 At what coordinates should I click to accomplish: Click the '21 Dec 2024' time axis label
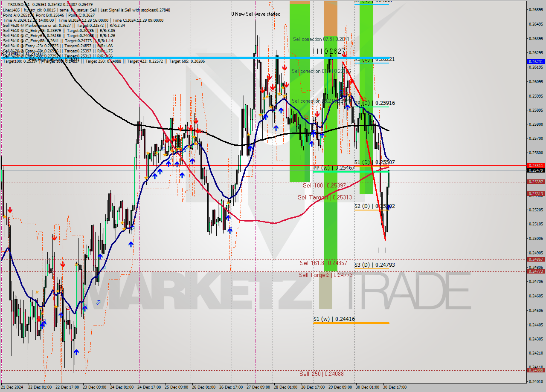click(12, 387)
